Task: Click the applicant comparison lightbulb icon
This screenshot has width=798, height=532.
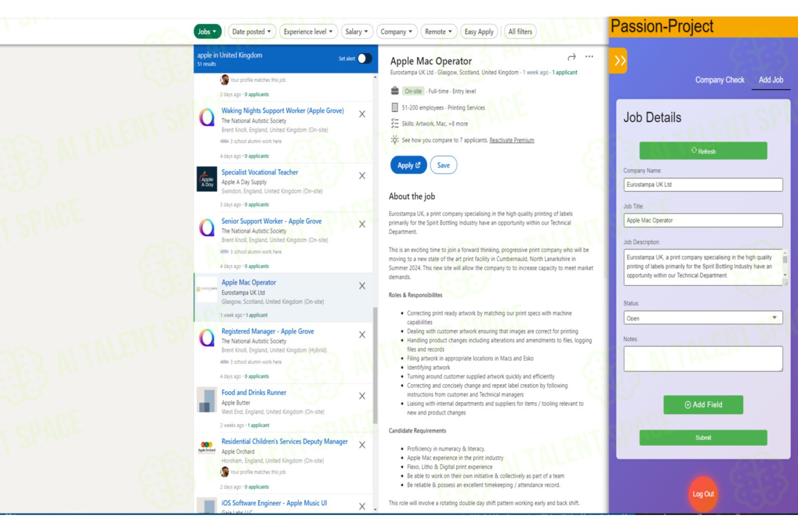Action: click(395, 140)
